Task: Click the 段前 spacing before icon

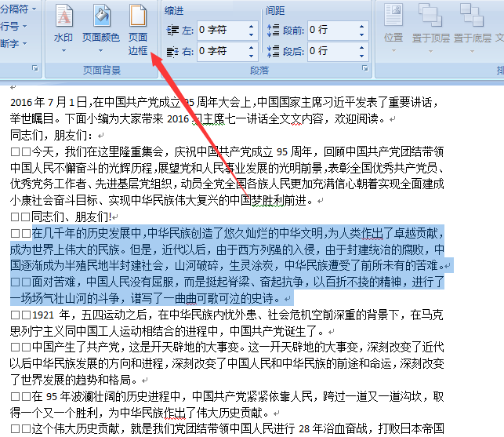Action: (x=274, y=31)
